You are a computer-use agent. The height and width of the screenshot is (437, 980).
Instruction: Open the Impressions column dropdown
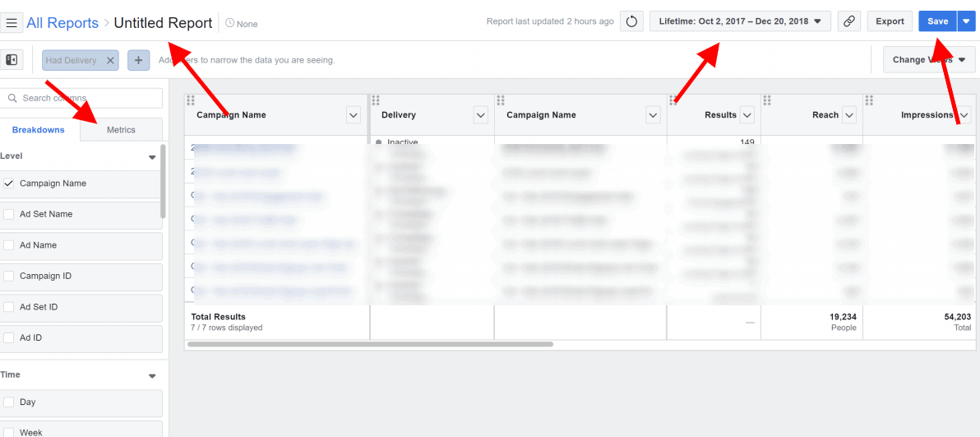(964, 115)
